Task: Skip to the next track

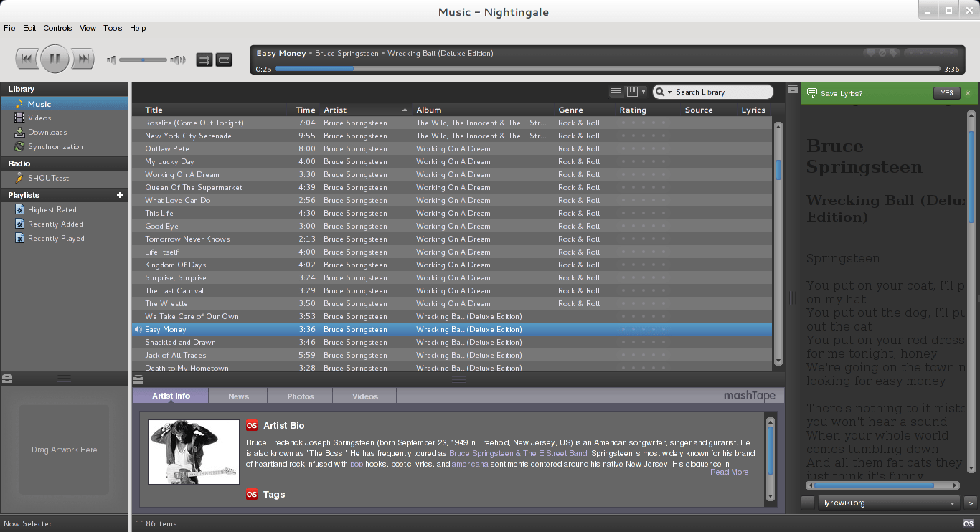Action: [83, 59]
